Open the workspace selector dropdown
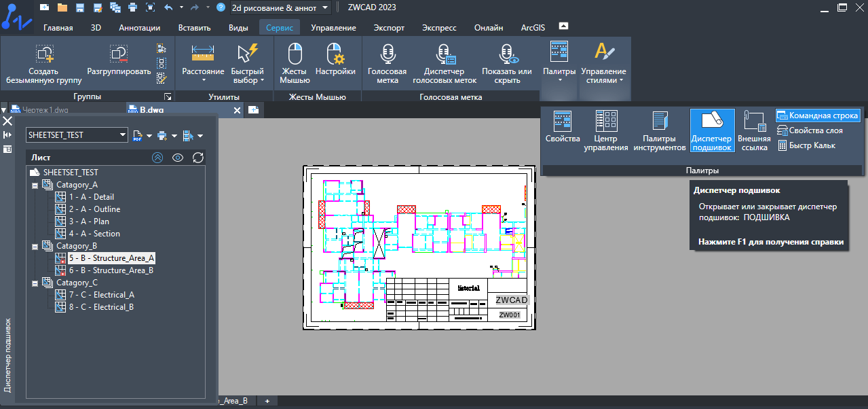This screenshot has height=409, width=868. (326, 7)
